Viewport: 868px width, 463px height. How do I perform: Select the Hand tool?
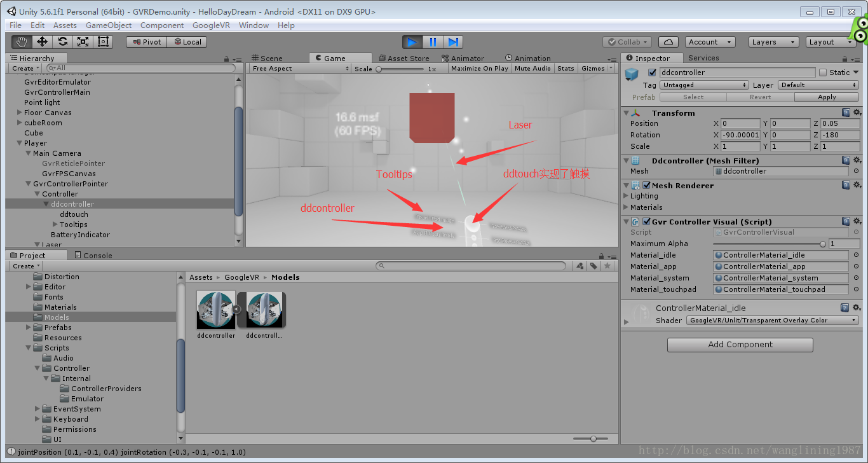22,42
